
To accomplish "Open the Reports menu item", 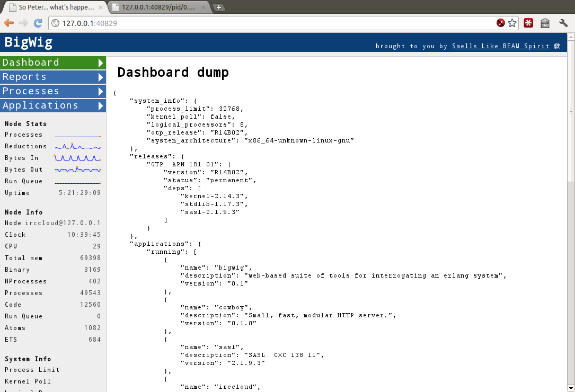I will click(53, 77).
